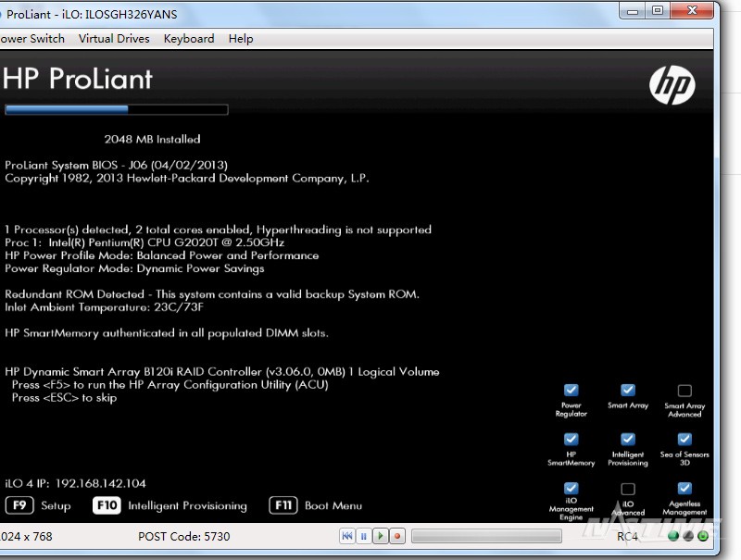Click the pause playback icon

[x=364, y=536]
